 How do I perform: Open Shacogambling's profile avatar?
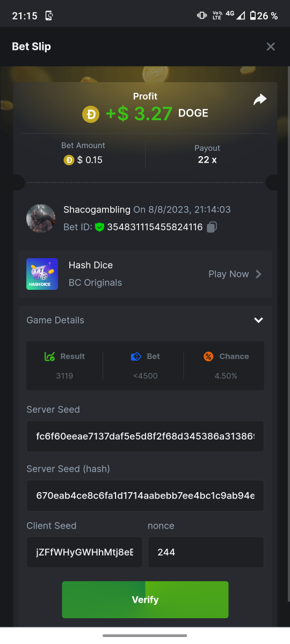(41, 218)
